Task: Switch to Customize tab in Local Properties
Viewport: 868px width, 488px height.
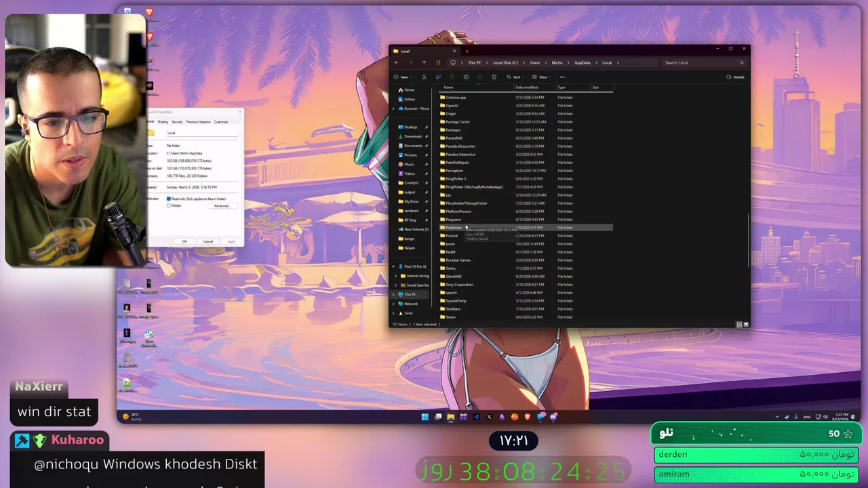Action: (x=221, y=122)
